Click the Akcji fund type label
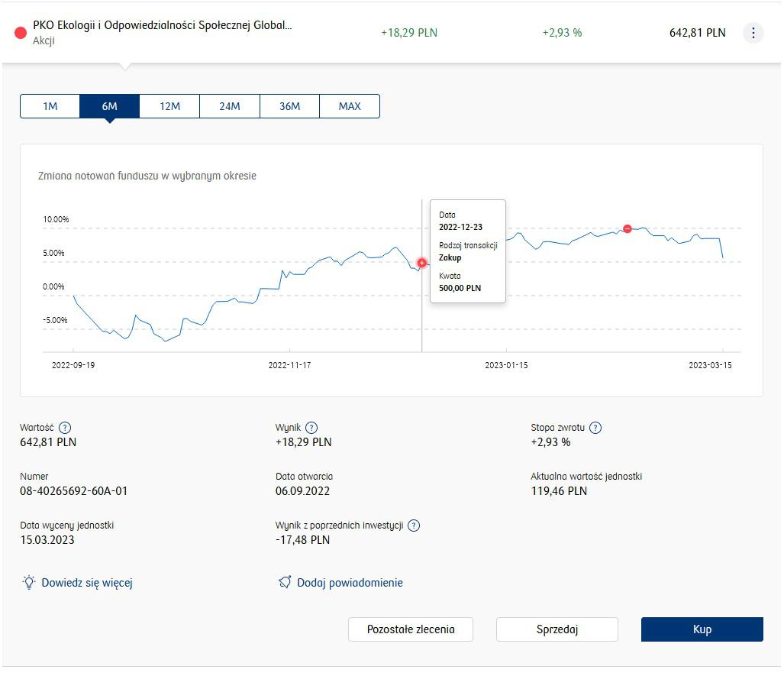Viewport: 784px width, 676px height. pos(44,41)
